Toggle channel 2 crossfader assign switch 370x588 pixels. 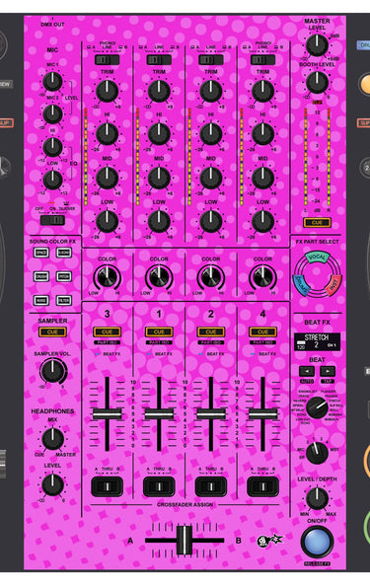211,486
